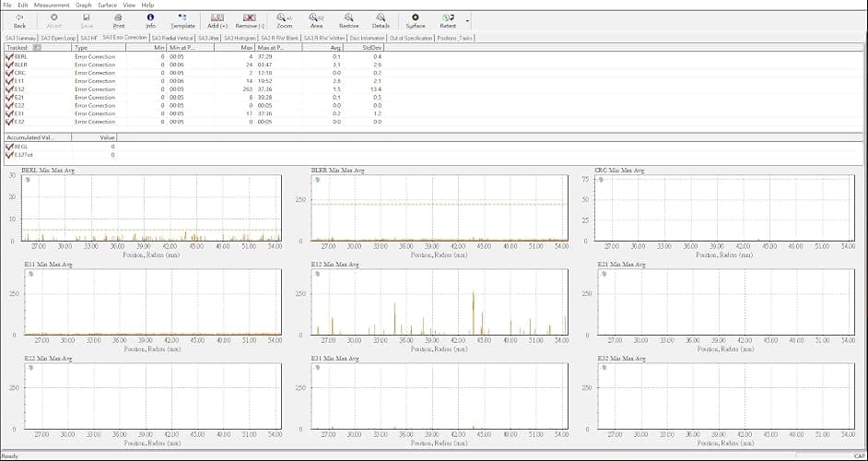
Task: Toggle the BEGL accumulated value checkbox
Action: 9,147
